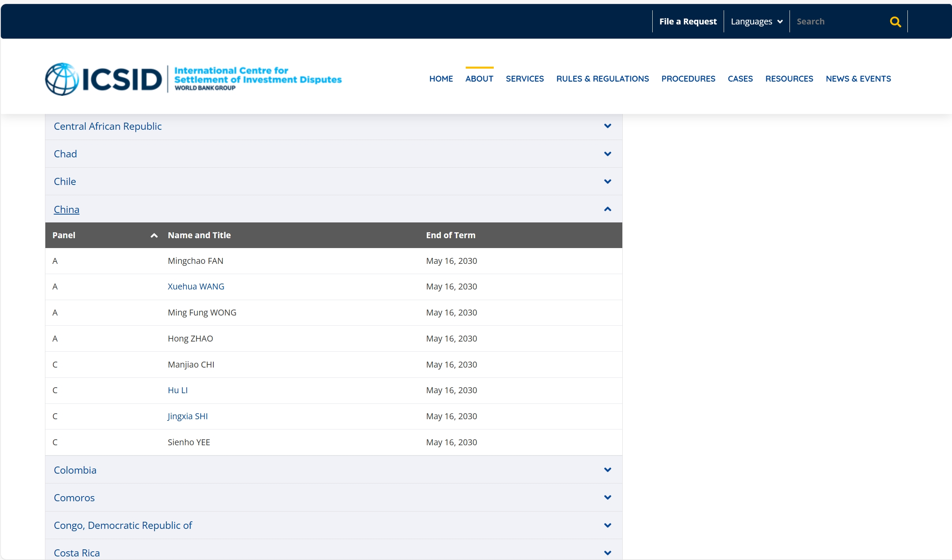Open the PROCEDURES menu item
This screenshot has height=560, width=952.
[688, 78]
